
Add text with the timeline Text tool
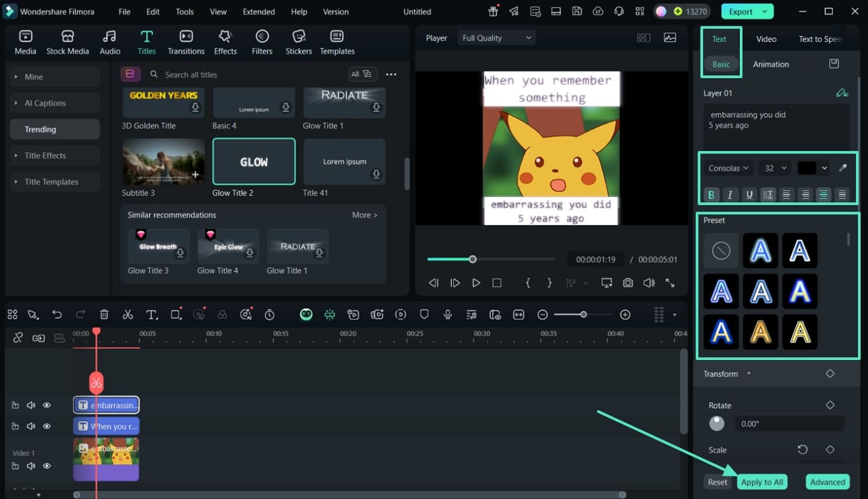[x=152, y=315]
